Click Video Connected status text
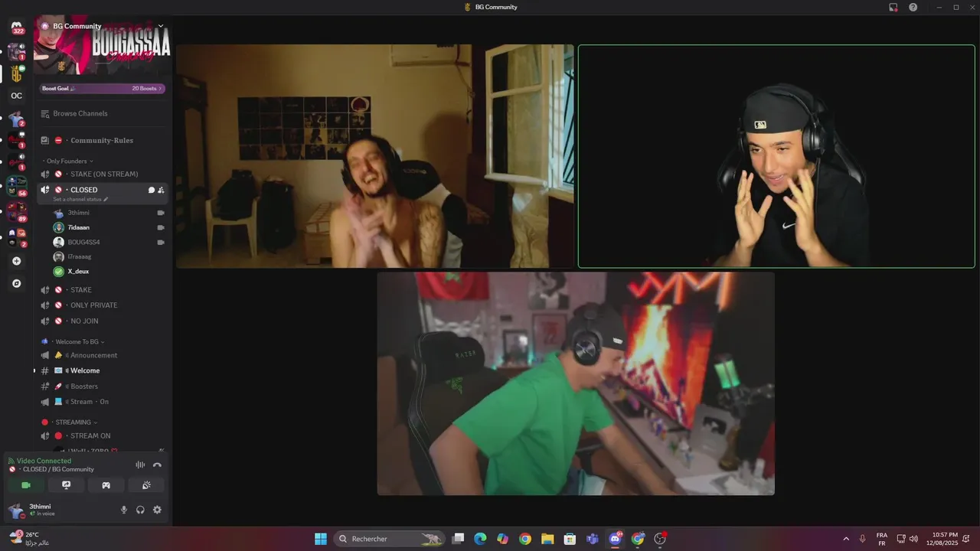The width and height of the screenshot is (980, 551). click(44, 461)
